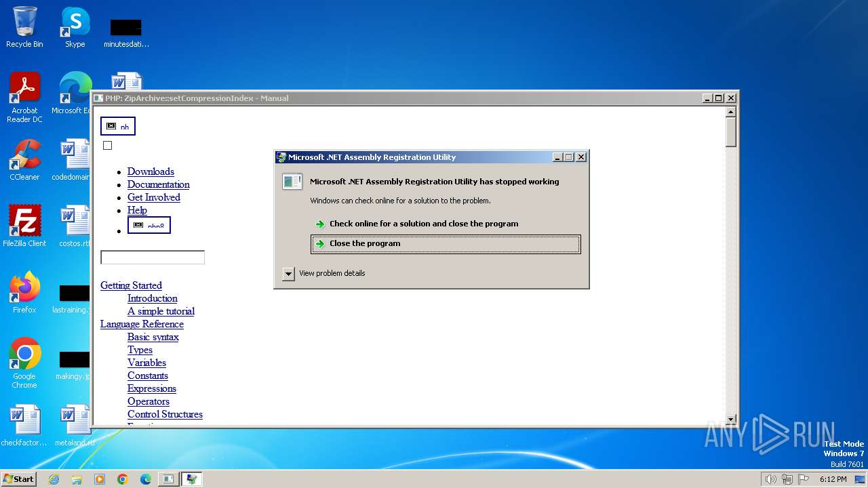
Task: Click the php logo image at page top
Action: click(118, 126)
